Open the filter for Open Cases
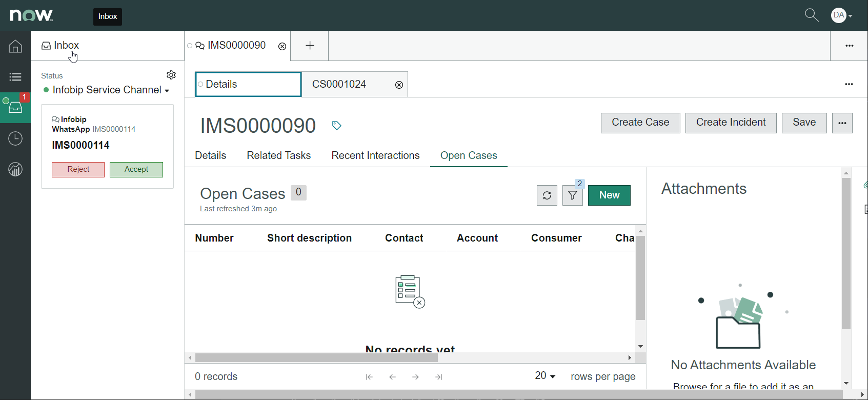 coord(572,195)
